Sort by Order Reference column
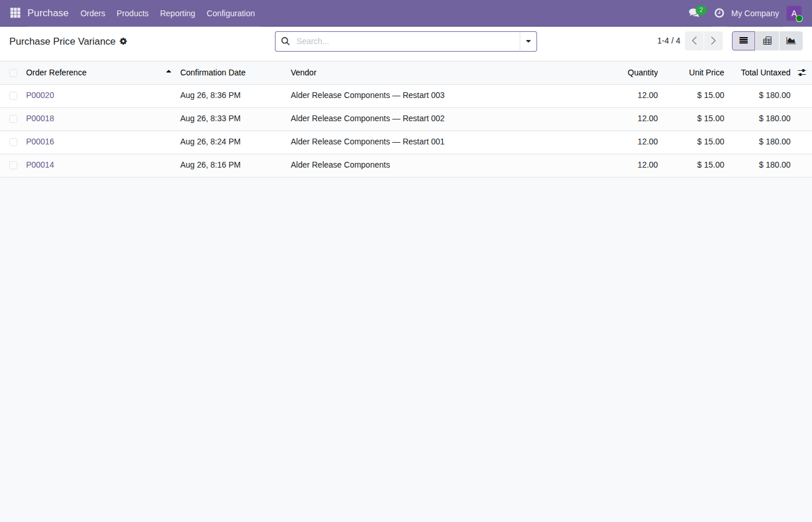Image resolution: width=812 pixels, height=522 pixels. click(56, 72)
